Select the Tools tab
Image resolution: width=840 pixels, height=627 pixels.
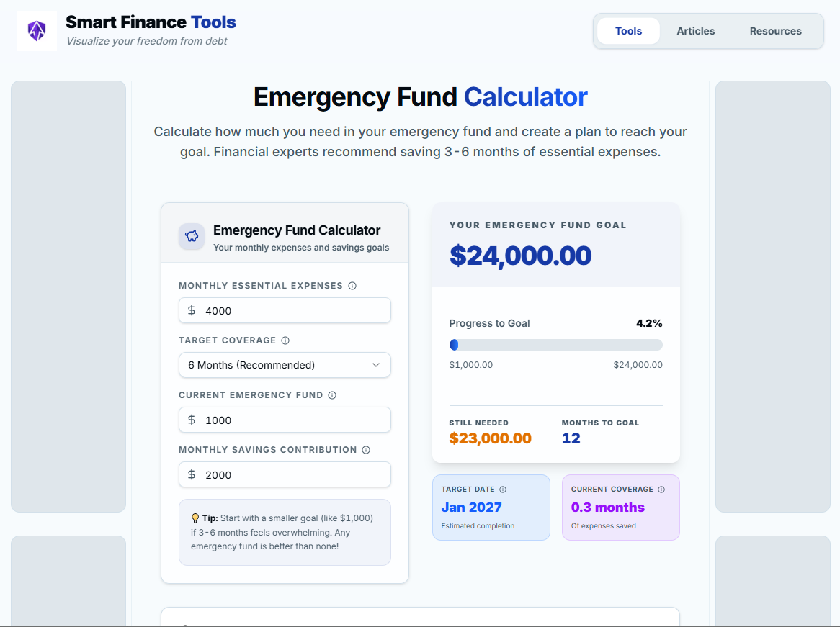[627, 30]
